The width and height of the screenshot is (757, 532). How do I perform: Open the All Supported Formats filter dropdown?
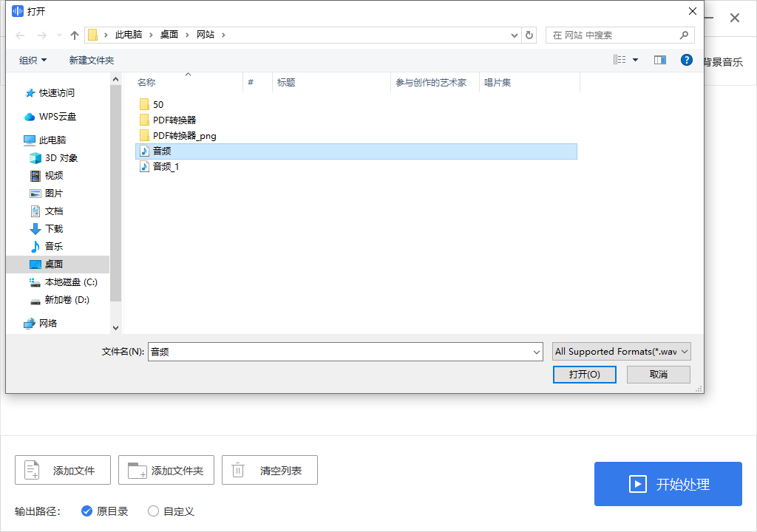click(621, 352)
